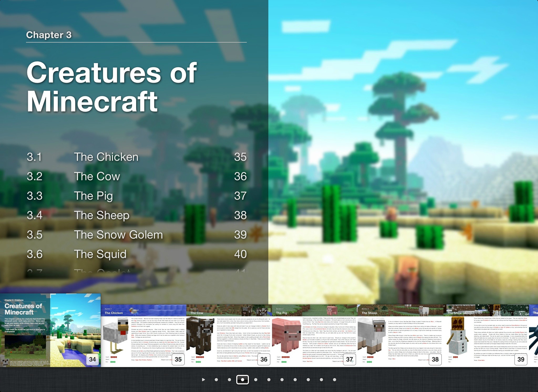Open section 3.2 The Cow
Viewport: 538px width, 392px height.
pyautogui.click(x=137, y=177)
